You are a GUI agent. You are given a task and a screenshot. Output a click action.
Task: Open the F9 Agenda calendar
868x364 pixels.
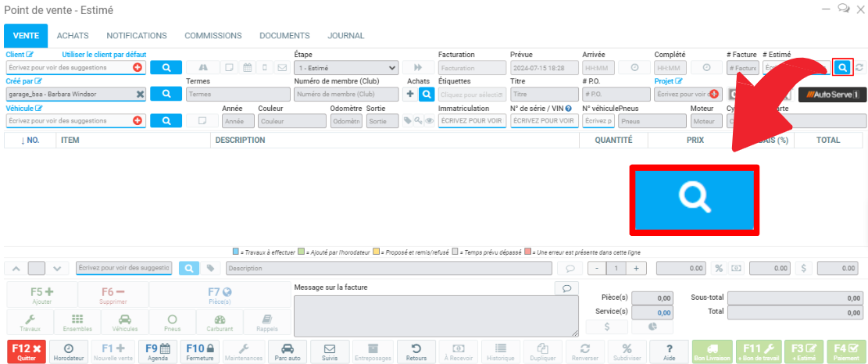point(158,352)
